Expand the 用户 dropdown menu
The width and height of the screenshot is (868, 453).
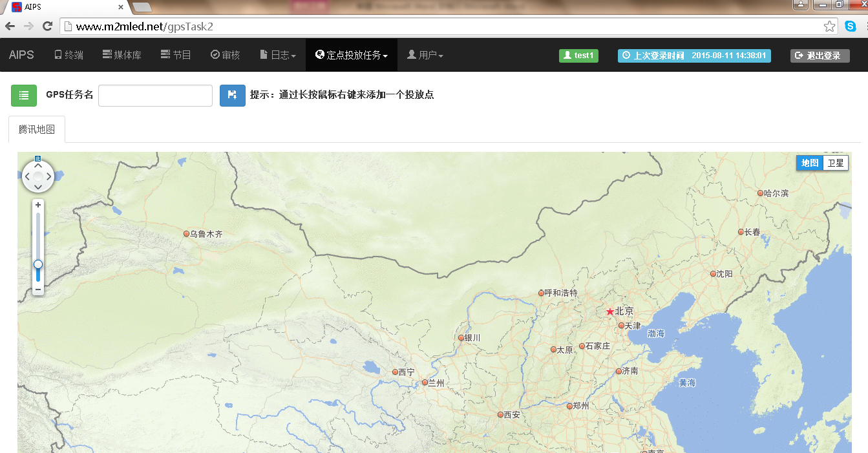425,56
